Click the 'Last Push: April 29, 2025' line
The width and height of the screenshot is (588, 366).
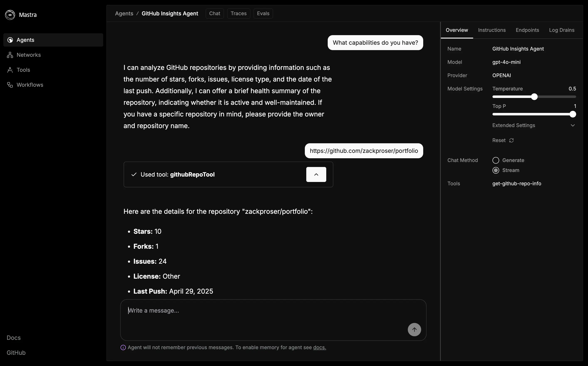click(x=173, y=291)
